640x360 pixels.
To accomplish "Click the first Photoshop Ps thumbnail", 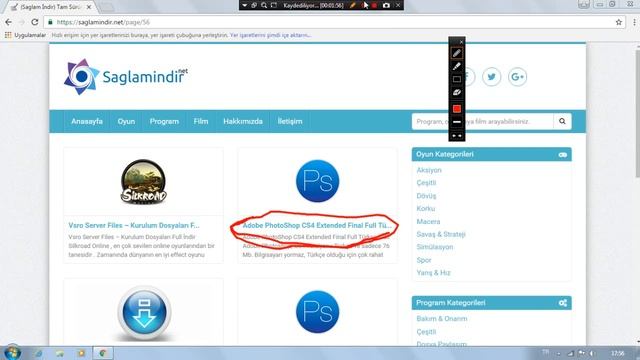I will (x=318, y=181).
